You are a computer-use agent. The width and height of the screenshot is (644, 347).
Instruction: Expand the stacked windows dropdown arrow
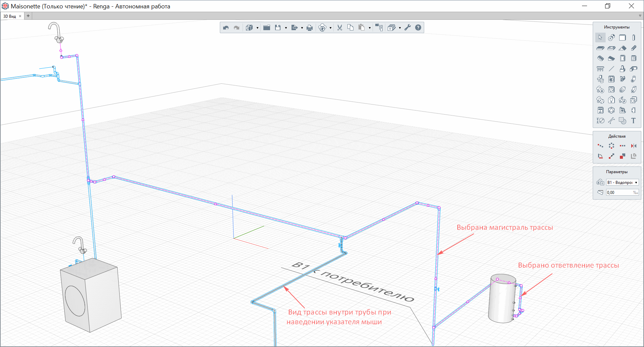click(400, 28)
